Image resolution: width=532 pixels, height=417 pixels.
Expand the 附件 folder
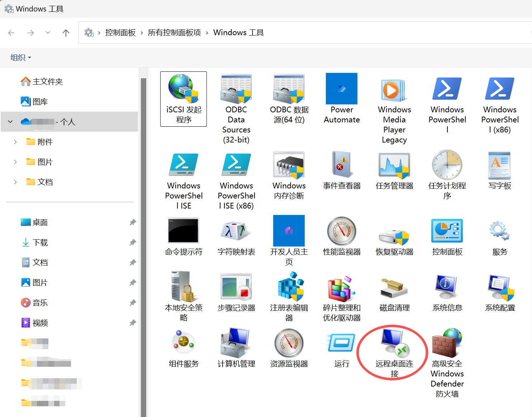(x=15, y=142)
